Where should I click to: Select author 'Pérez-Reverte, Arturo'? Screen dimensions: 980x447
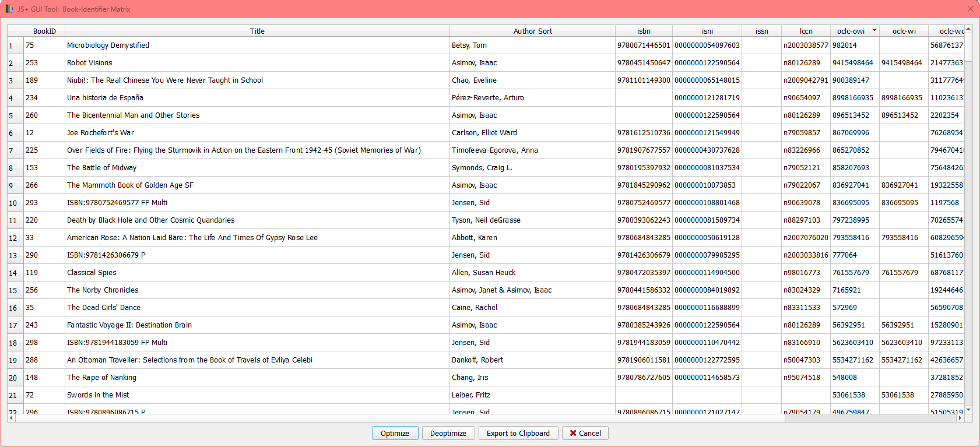533,98
